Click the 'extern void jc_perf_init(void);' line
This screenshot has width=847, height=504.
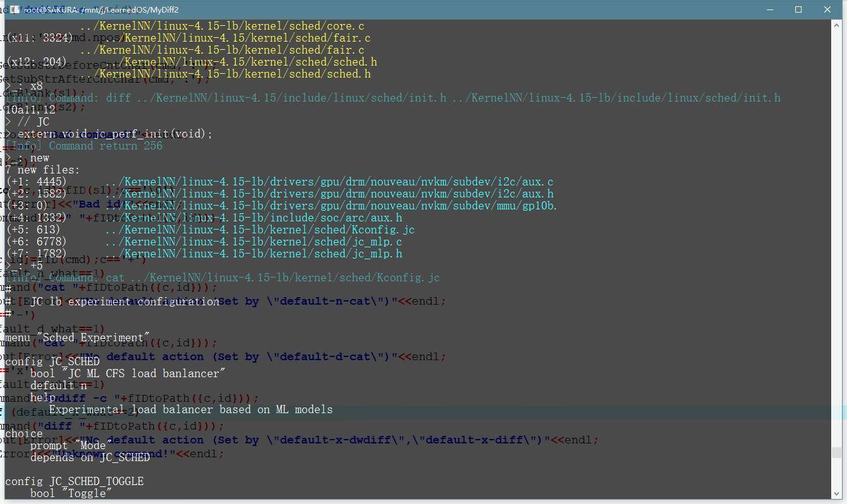115,134
